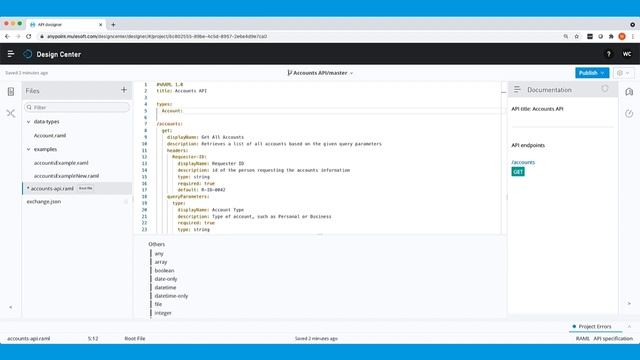Image resolution: width=640 pixels, height=360 pixels.
Task: Open accountsExampleNew.raml file
Action: click(x=66, y=176)
